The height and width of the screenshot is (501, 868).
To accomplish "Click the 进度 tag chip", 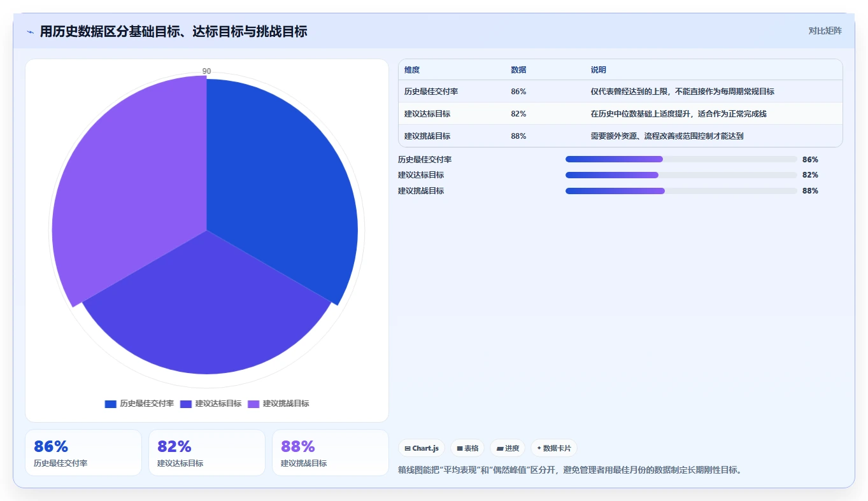I will tap(508, 448).
